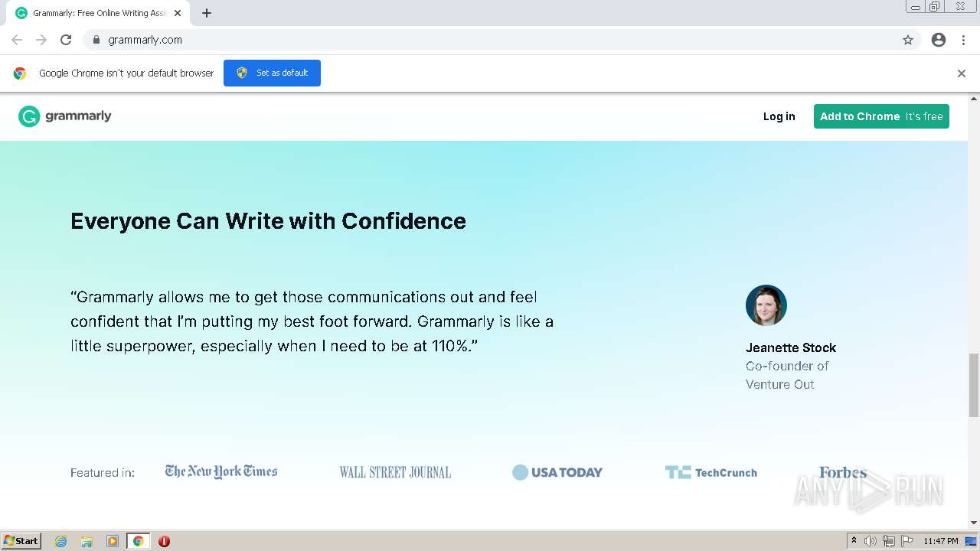Click the Google Chrome isn't your default browser text
The width and height of the screenshot is (980, 551).
coord(126,73)
